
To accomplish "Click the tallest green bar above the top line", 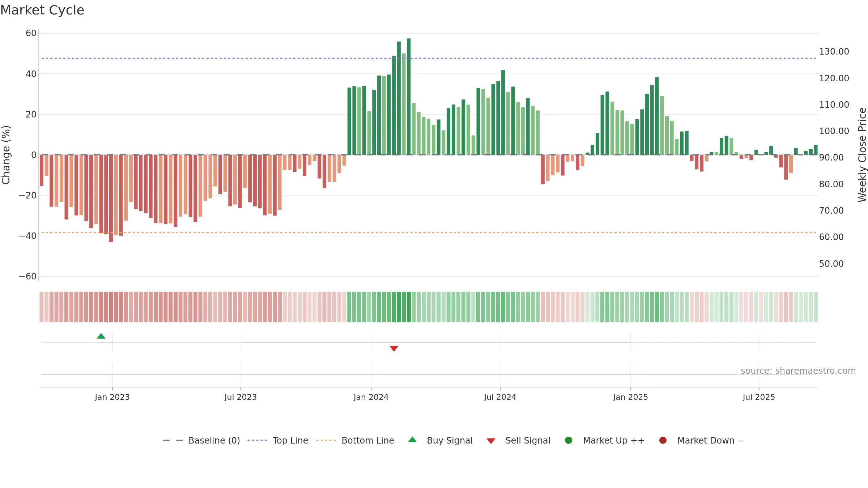I will (x=409, y=97).
